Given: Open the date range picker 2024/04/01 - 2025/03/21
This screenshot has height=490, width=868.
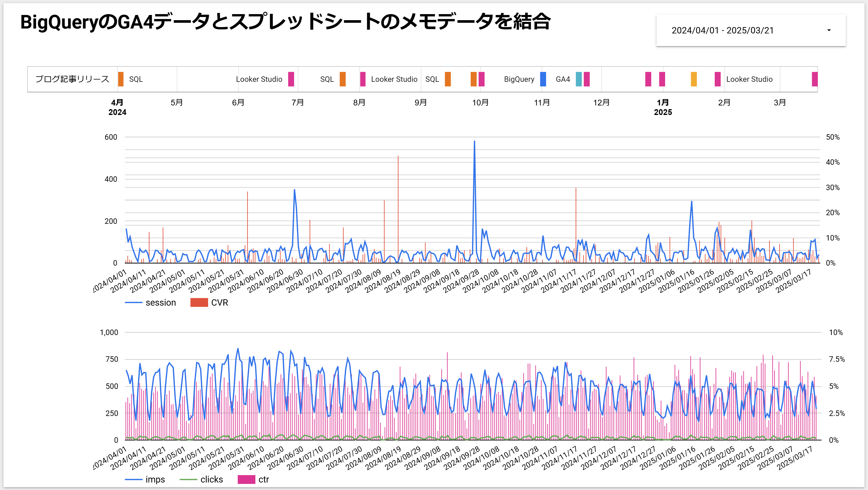Looking at the screenshot, I should click(x=751, y=30).
